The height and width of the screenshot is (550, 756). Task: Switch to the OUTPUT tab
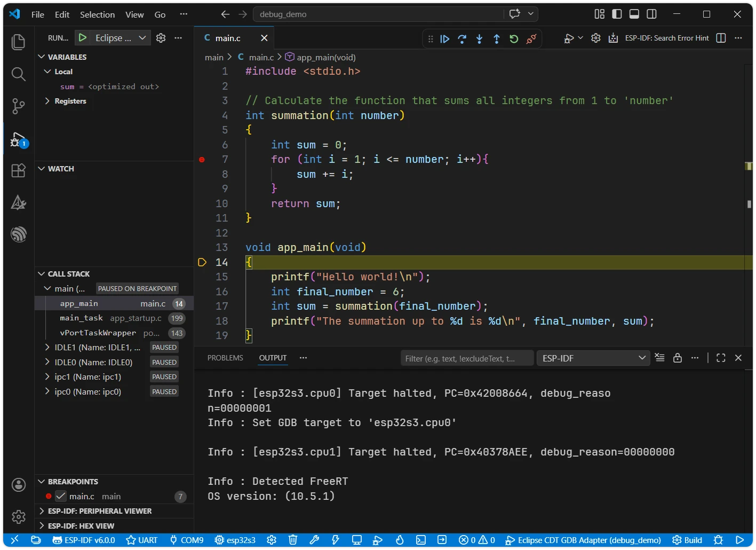pyautogui.click(x=273, y=358)
